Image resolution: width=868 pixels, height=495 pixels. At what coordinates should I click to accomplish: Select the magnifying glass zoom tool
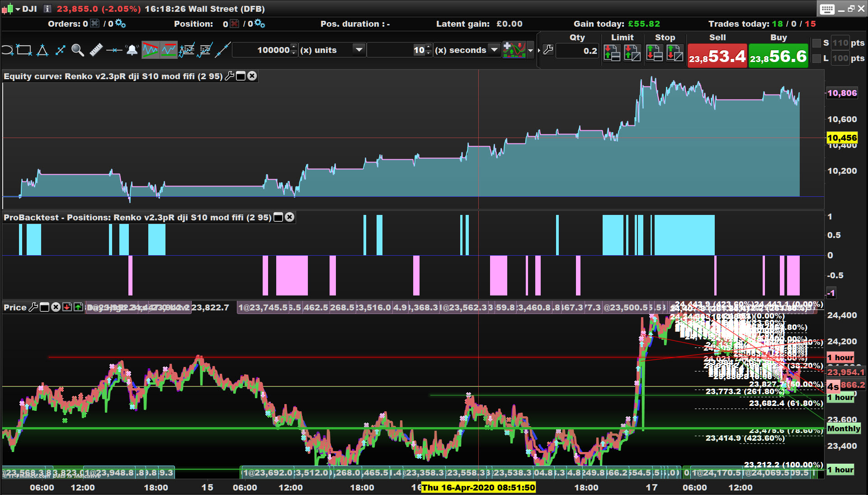click(x=78, y=50)
